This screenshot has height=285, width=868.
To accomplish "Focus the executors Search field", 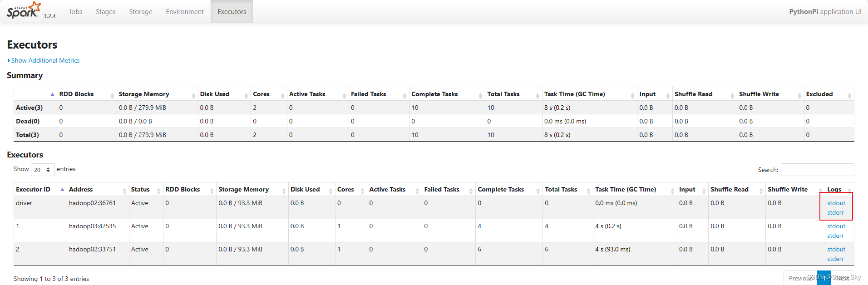I will (x=817, y=170).
